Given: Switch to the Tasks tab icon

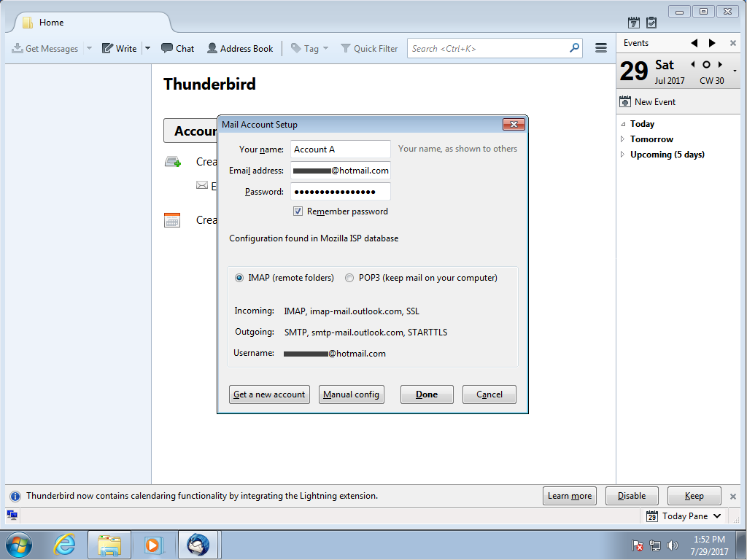Looking at the screenshot, I should point(651,23).
